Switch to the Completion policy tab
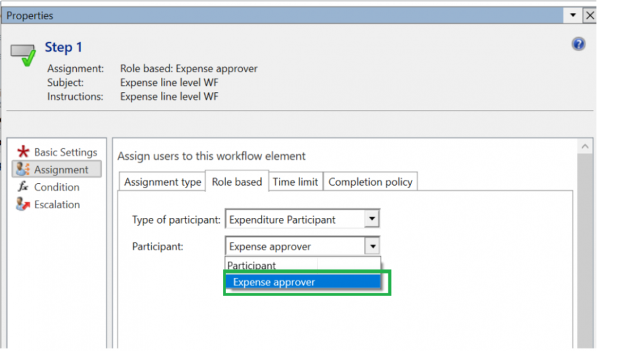Screen dimensions: 644x363 [370, 182]
